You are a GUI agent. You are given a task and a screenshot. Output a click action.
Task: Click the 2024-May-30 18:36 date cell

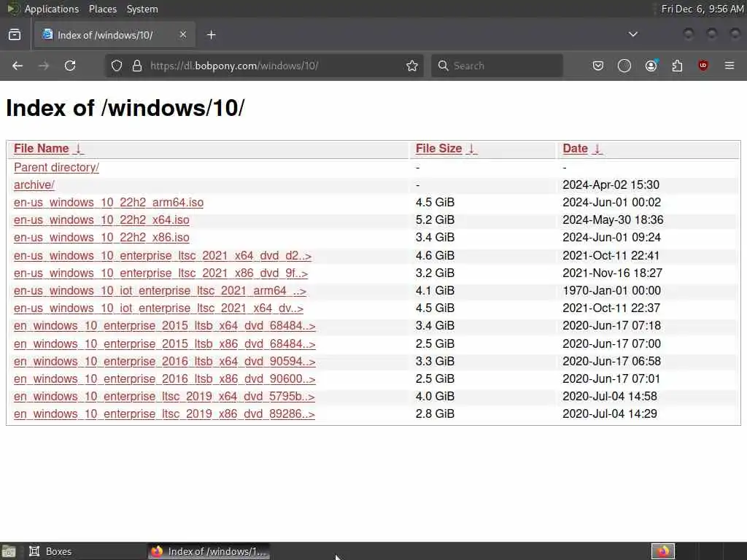click(x=613, y=220)
